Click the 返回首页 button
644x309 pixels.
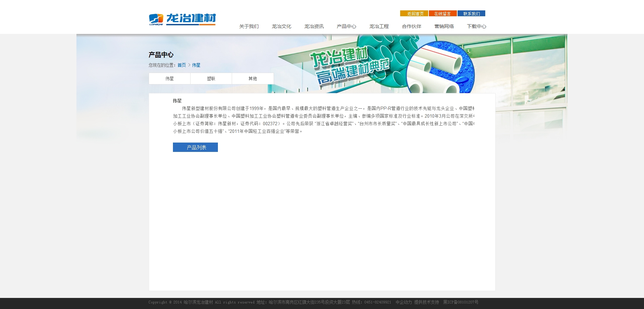pyautogui.click(x=414, y=13)
